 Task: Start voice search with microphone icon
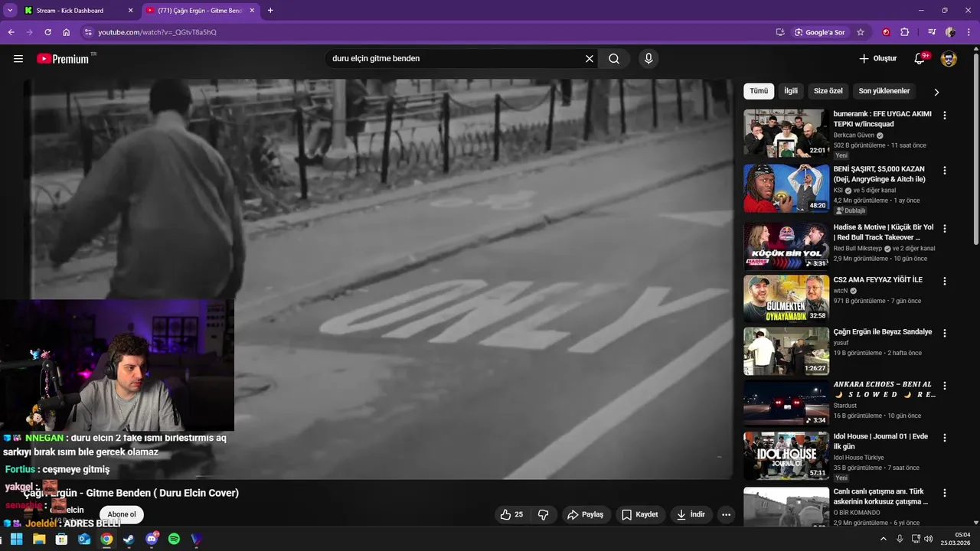coord(648,59)
